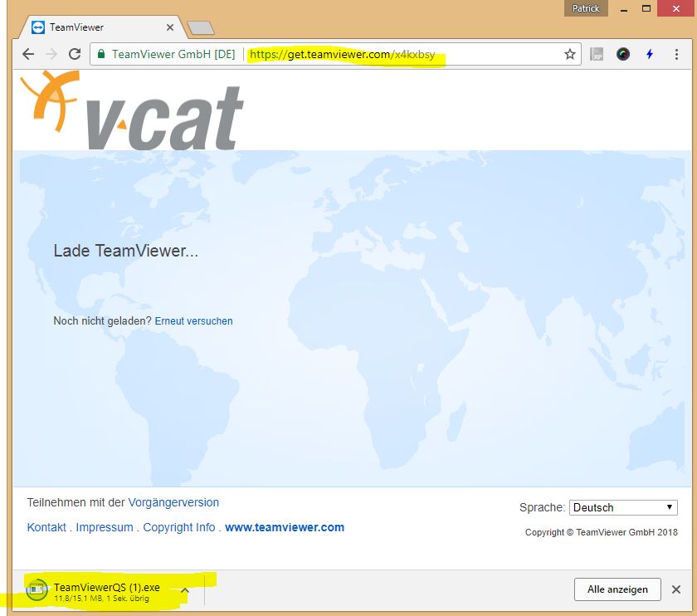Click the blue lightning bolt extension icon
Image resolution: width=697 pixels, height=616 pixels.
tap(650, 54)
